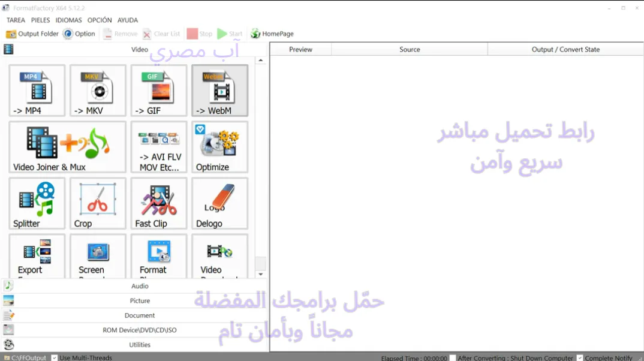Viewport: 644px width, 361px height.
Task: Toggle After Converting Shut Down Computer checkbox
Action: pyautogui.click(x=453, y=358)
